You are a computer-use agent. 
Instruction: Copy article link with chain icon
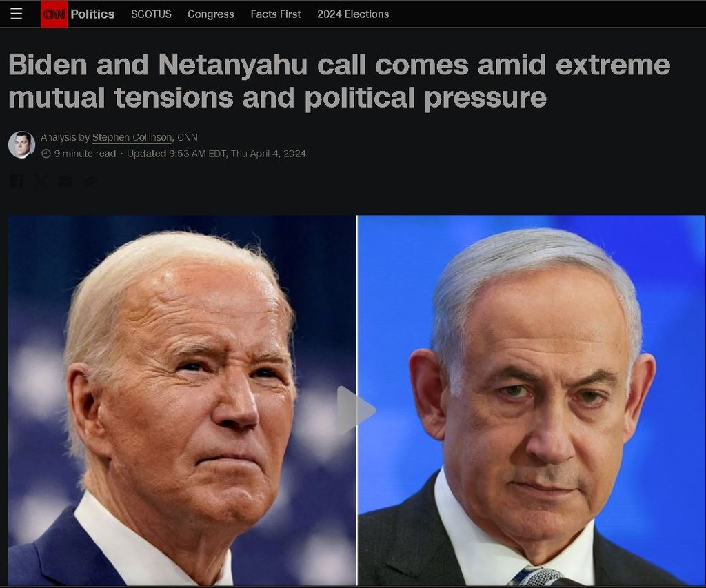pyautogui.click(x=90, y=181)
